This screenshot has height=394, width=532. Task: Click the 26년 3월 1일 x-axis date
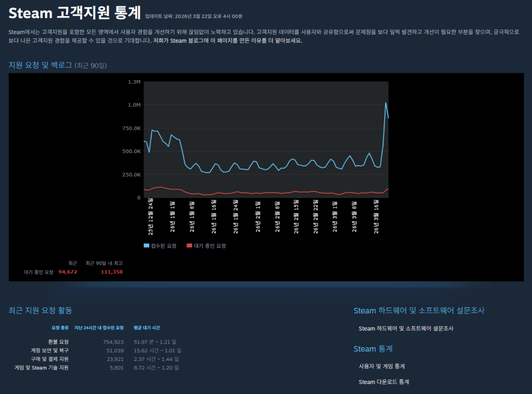coord(335,217)
